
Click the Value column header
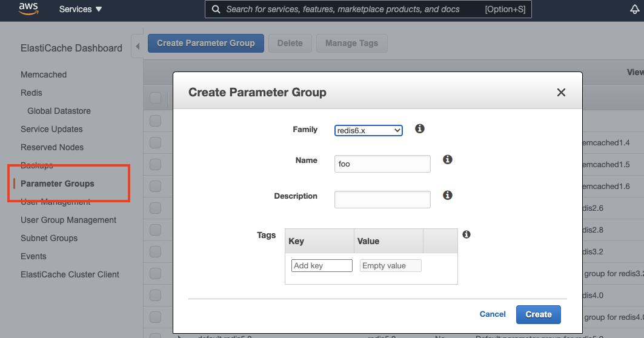point(388,241)
